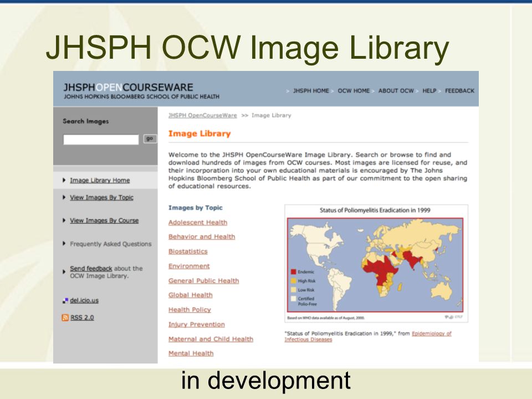Open OCW HOME in top navigation
The width and height of the screenshot is (532, 399).
click(x=354, y=90)
